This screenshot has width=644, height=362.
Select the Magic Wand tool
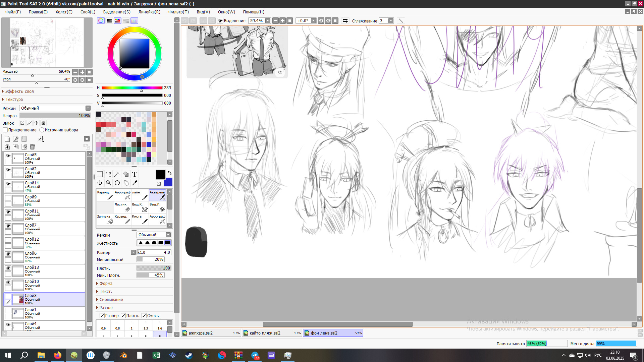pos(117,174)
